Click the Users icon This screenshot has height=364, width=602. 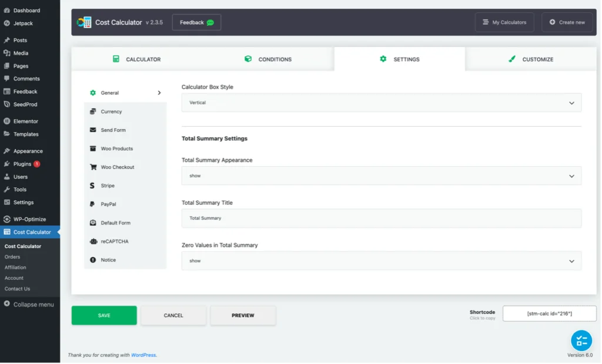tap(7, 177)
